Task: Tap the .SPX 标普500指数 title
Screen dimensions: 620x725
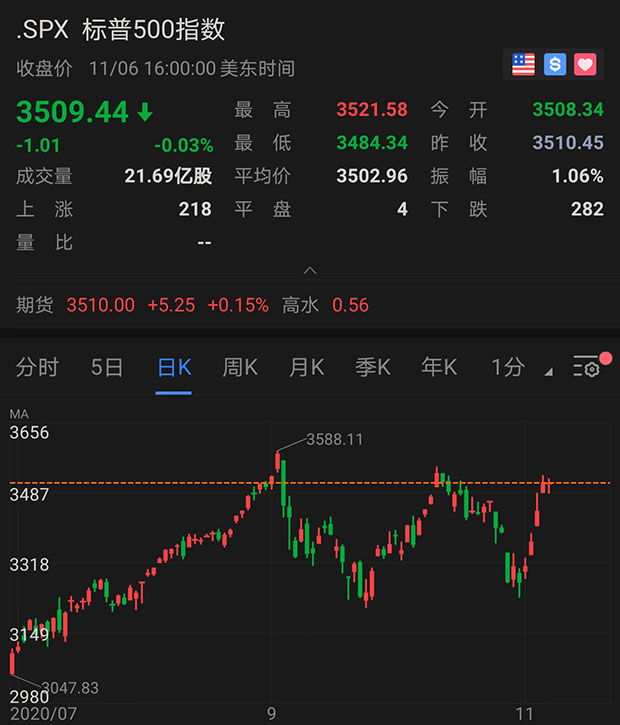Action: [121, 30]
